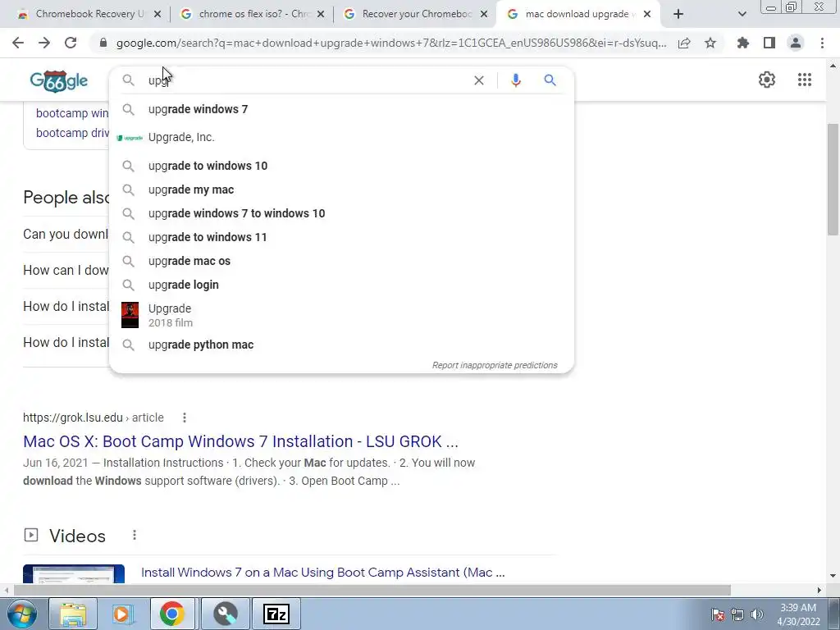840x630 pixels.
Task: Open the wrench tool taskbar icon
Action: 226,614
